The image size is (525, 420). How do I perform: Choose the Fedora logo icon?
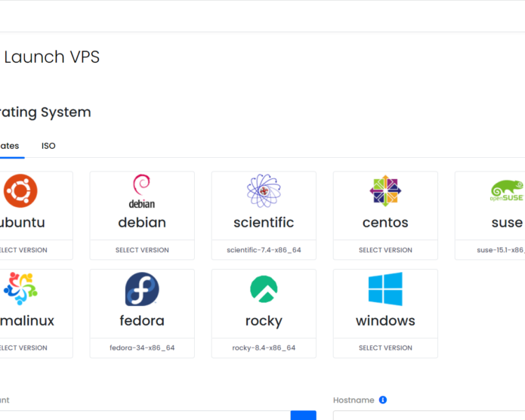[x=142, y=289]
